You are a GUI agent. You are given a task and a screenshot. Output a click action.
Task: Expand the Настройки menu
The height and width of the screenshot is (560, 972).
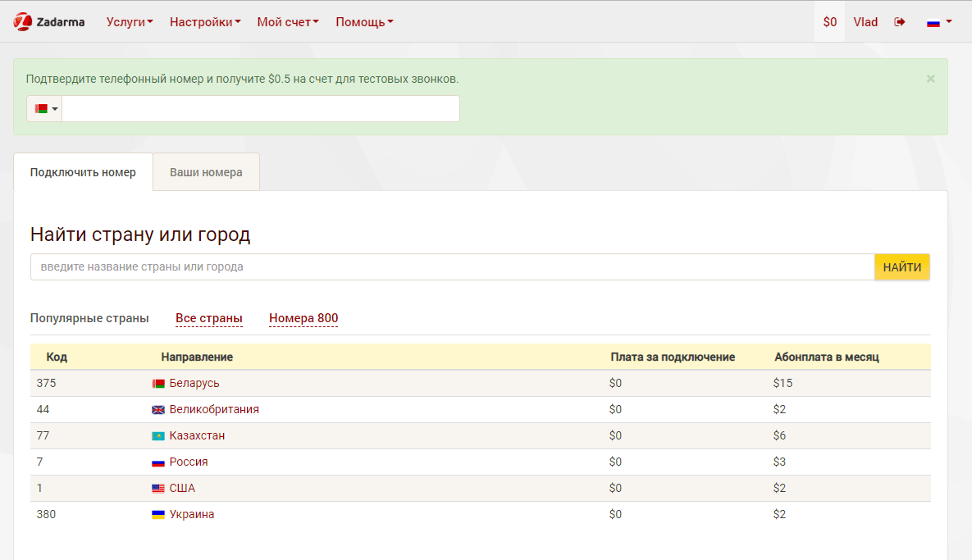[205, 22]
